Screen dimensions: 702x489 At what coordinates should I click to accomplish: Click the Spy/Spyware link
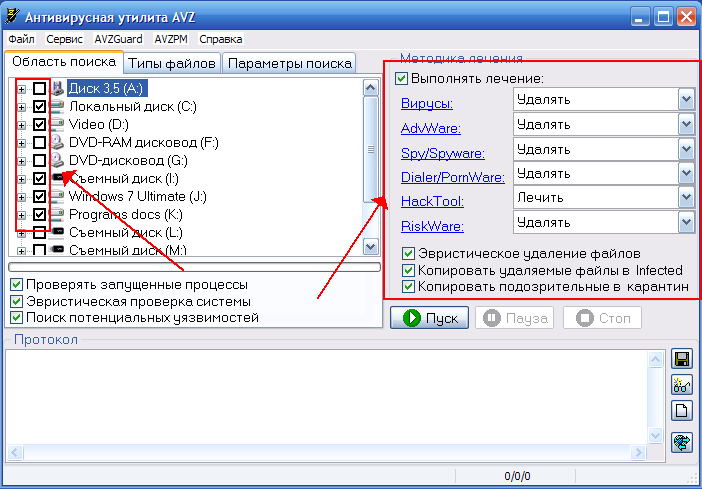point(443,154)
